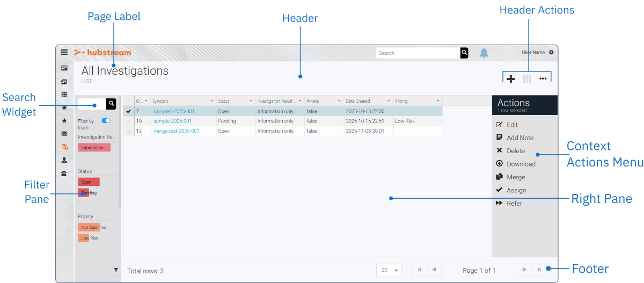Click the plus icon to add investigation
This screenshot has height=283, width=644.
(511, 79)
